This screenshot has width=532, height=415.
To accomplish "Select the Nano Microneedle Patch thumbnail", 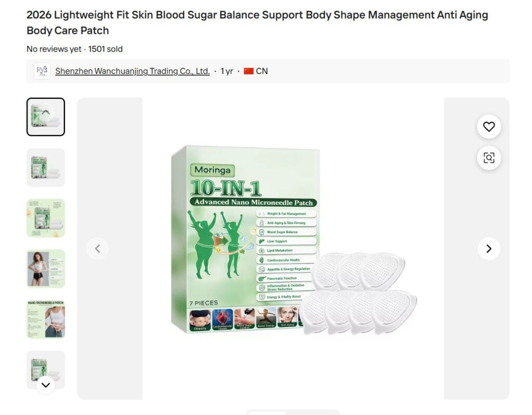I will [46, 319].
